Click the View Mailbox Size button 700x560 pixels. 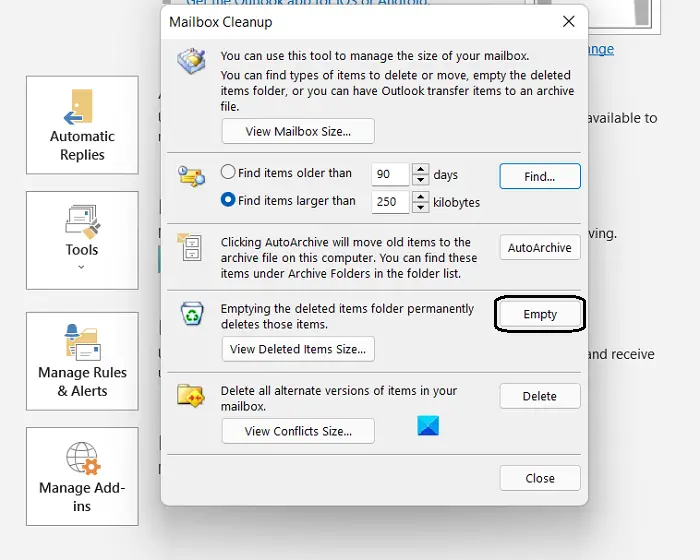pyautogui.click(x=298, y=131)
